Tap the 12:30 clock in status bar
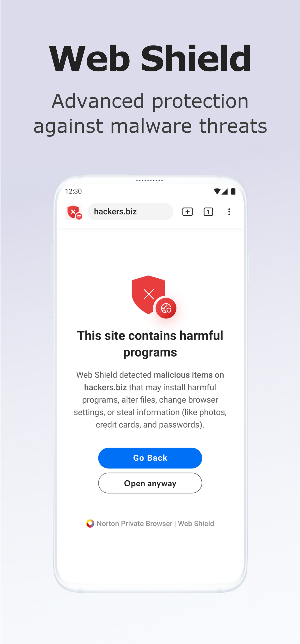 coord(73,191)
